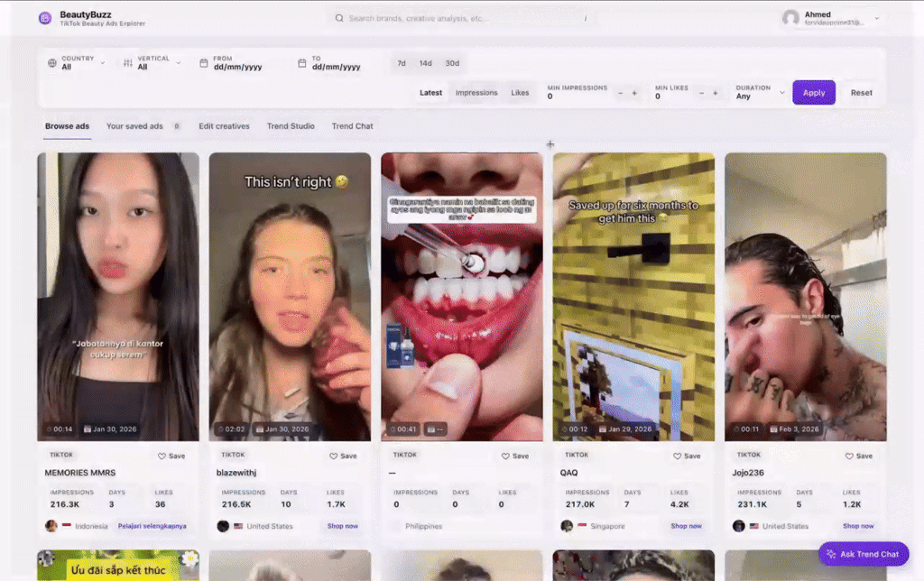924x581 pixels.
Task: Click the Feb 3, 2026 date badge
Action: (x=794, y=429)
